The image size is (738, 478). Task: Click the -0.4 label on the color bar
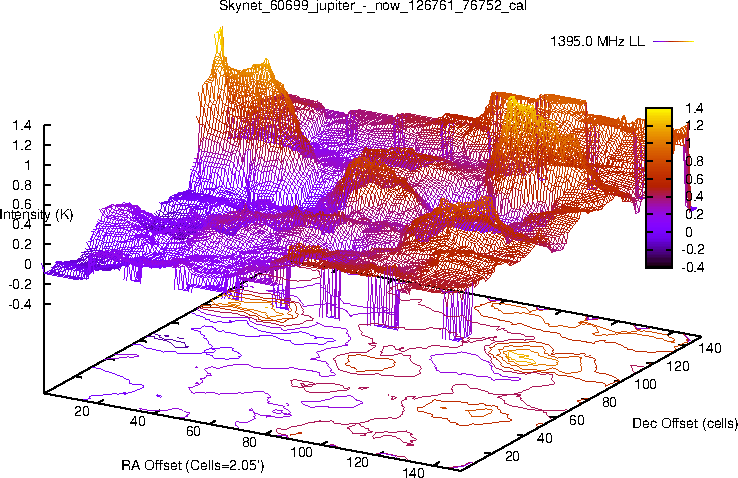point(693,268)
